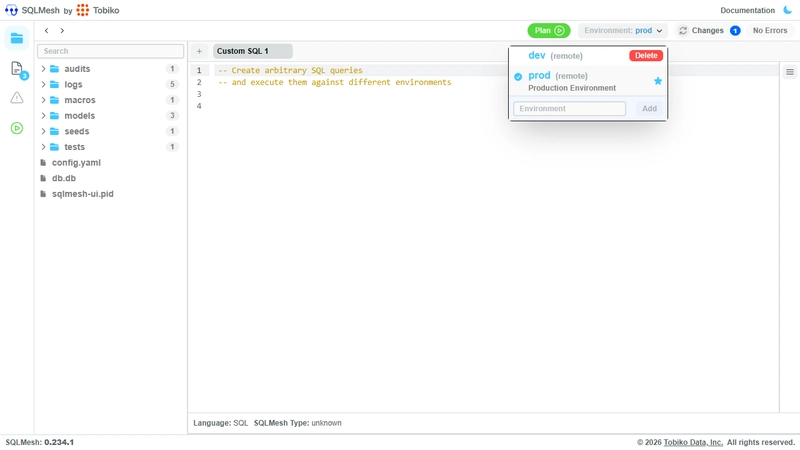Click 'SQLMesh Type: unknown' status text
The image size is (800, 450).
[297, 423]
